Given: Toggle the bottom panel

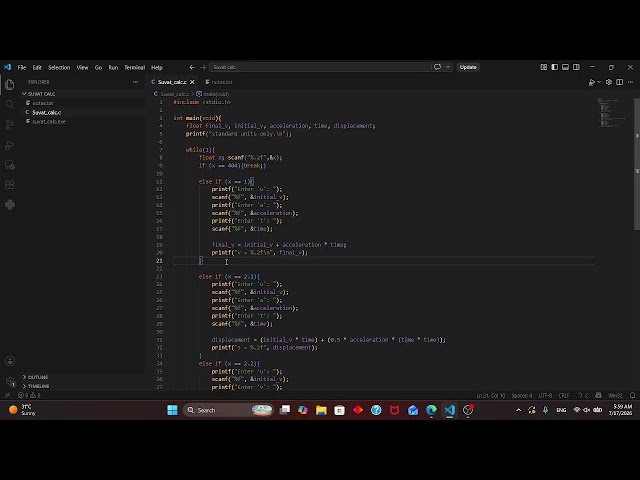Looking at the screenshot, I should pyautogui.click(x=565, y=67).
